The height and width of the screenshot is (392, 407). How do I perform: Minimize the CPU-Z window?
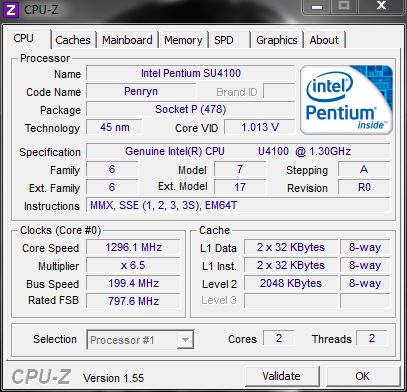[317, 7]
